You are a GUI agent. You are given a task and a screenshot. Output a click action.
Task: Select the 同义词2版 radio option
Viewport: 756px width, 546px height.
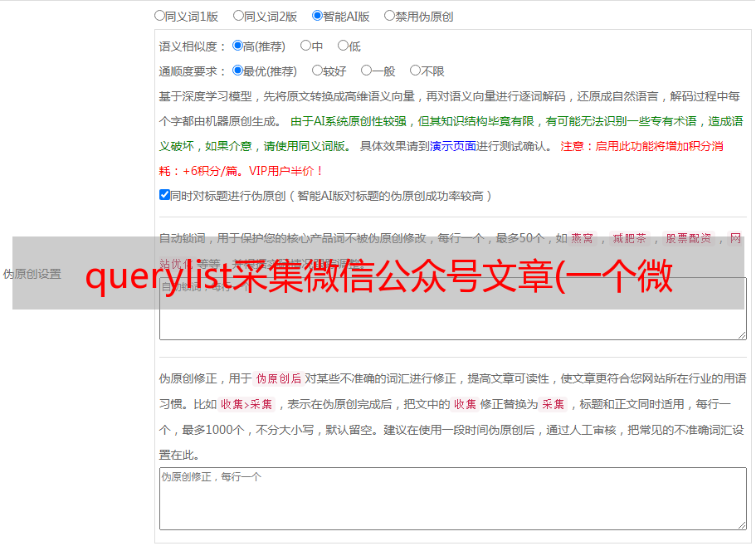point(238,16)
